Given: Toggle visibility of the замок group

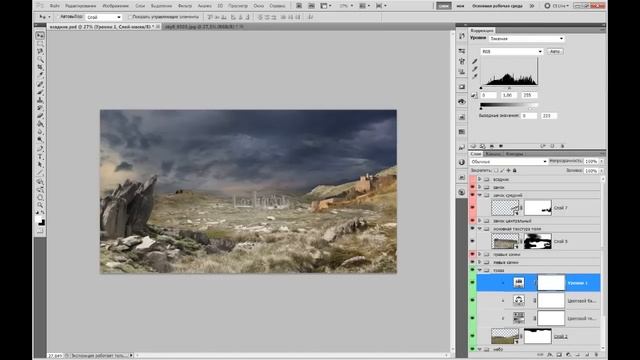Looking at the screenshot, I should coord(473,187).
